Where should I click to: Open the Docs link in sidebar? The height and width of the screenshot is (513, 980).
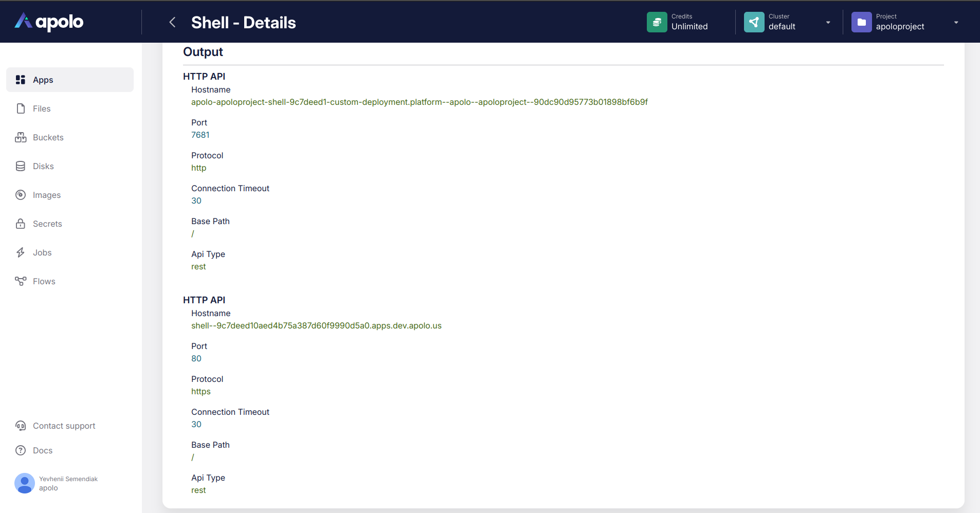click(43, 450)
